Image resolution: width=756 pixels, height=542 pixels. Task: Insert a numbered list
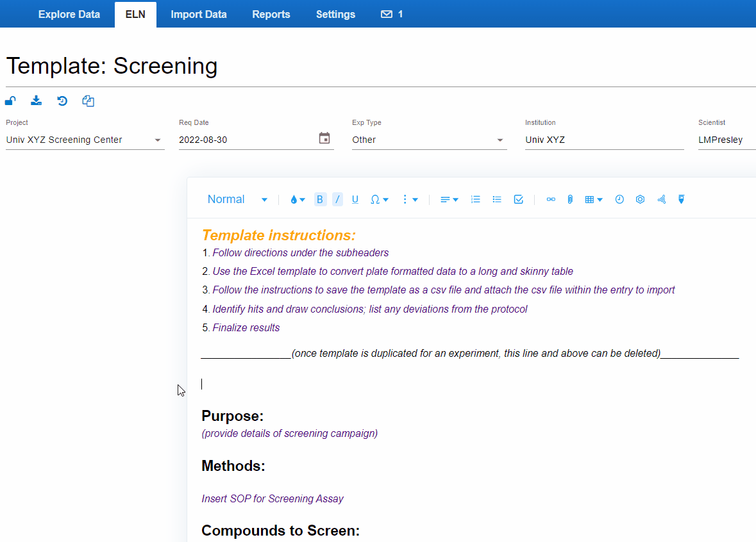click(x=475, y=199)
